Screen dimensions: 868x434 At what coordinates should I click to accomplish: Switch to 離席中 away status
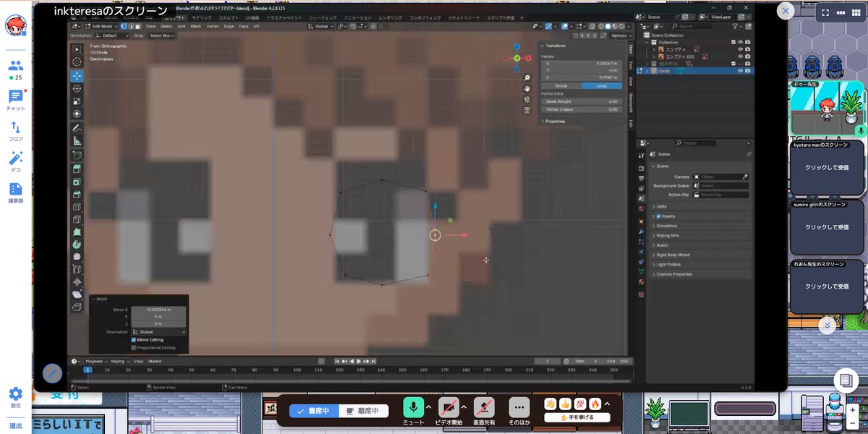click(364, 411)
